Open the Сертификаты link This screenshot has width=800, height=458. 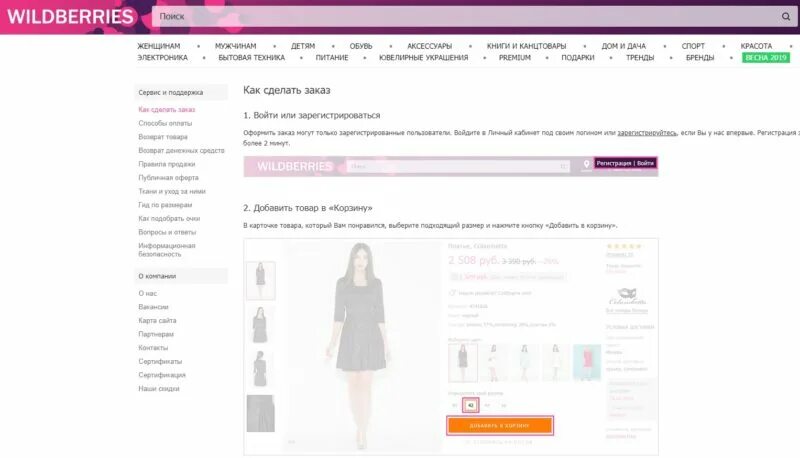(x=160, y=362)
